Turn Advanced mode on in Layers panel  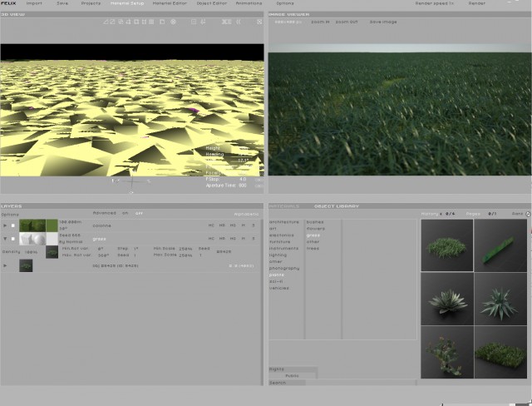tap(126, 213)
